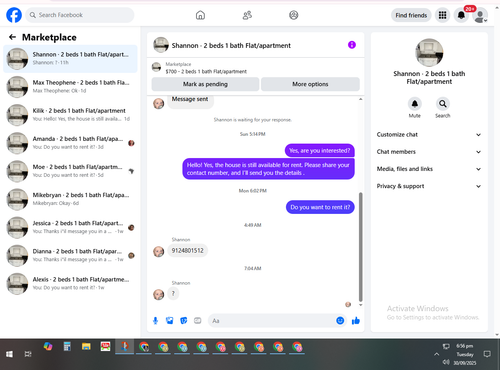Choose a sticker icon
Image resolution: width=500 pixels, height=370 pixels.
(184, 321)
